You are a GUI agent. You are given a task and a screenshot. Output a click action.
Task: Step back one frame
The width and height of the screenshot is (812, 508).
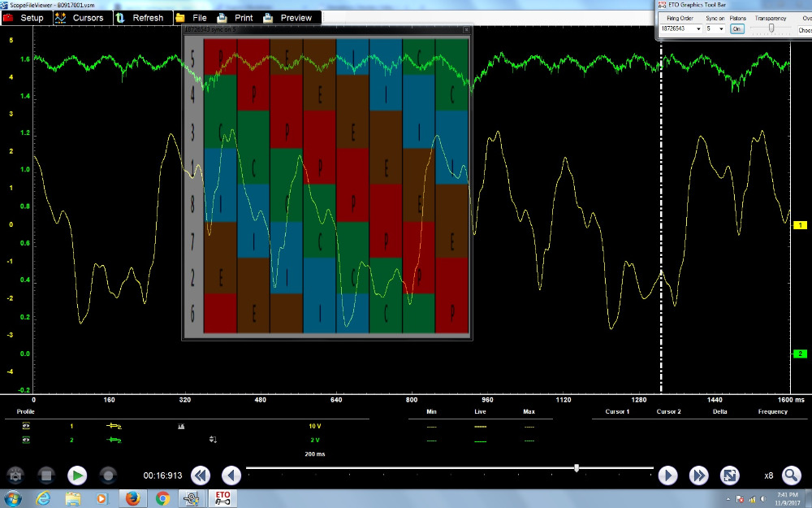coord(231,475)
